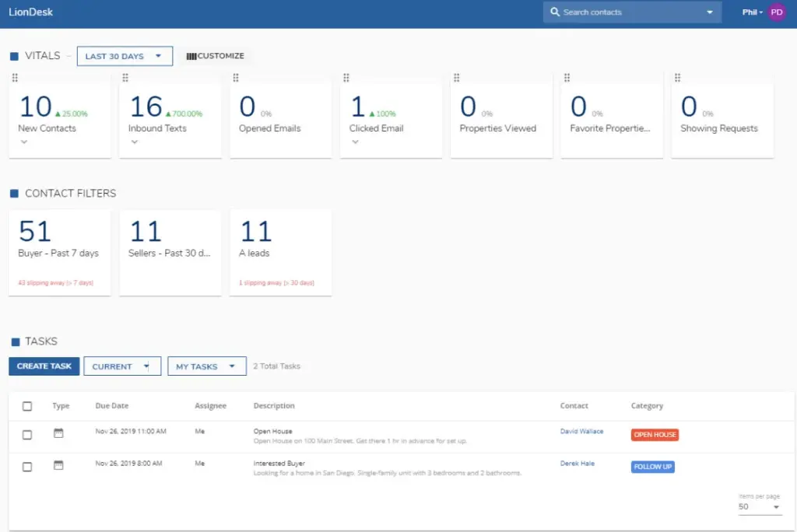The image size is (797, 532).
Task: Click the orange Open House category tag
Action: coord(655,435)
